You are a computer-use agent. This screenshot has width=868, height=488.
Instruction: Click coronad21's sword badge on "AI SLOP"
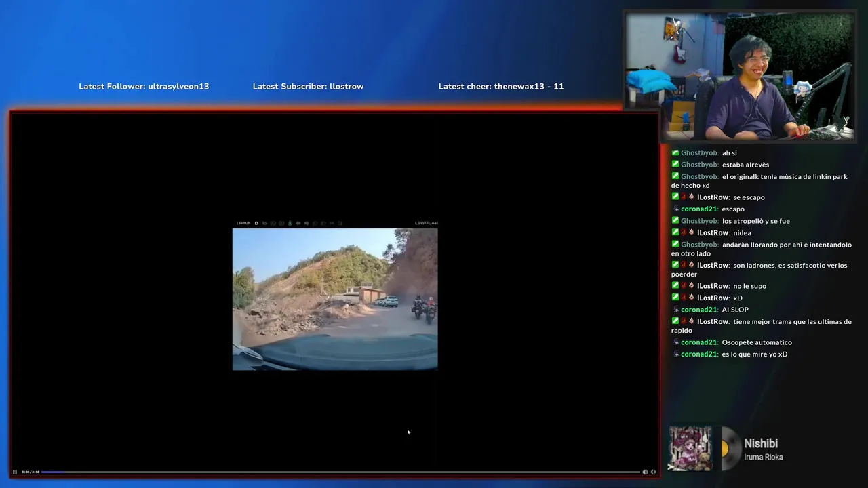point(676,310)
